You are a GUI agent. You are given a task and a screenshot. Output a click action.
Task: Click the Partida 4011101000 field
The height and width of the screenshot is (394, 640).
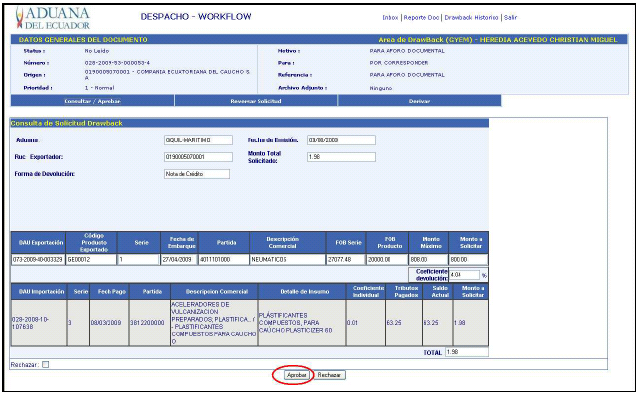pos(224,260)
